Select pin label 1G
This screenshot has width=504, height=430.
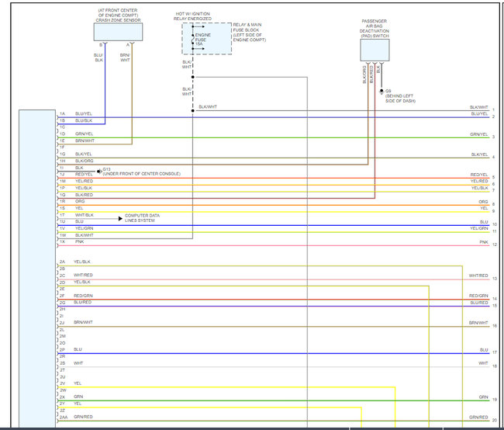62,154
